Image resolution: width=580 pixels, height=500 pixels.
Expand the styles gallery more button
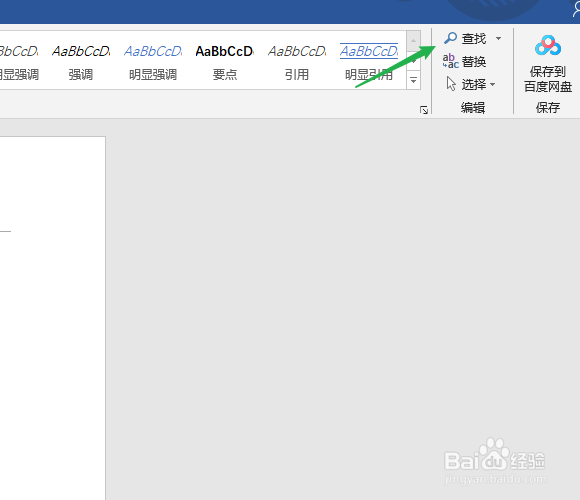click(414, 80)
